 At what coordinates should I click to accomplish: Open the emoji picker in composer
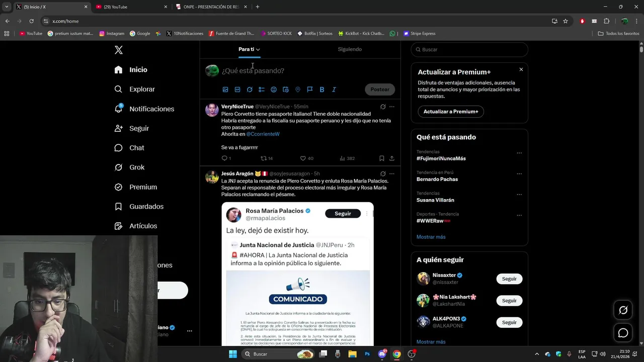(274, 89)
